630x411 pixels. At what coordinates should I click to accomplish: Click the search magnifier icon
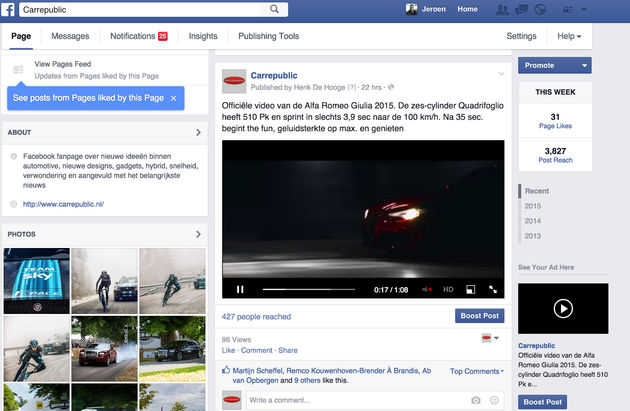pos(274,9)
